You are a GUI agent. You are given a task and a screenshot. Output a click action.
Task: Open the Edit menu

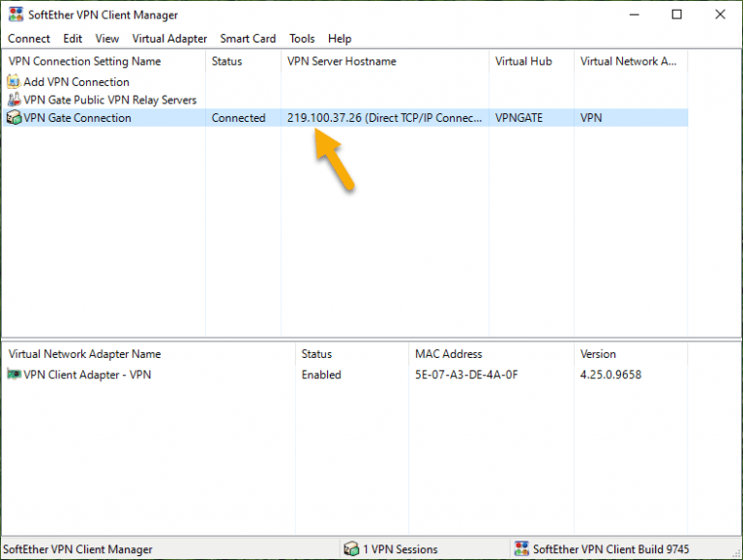coord(73,39)
